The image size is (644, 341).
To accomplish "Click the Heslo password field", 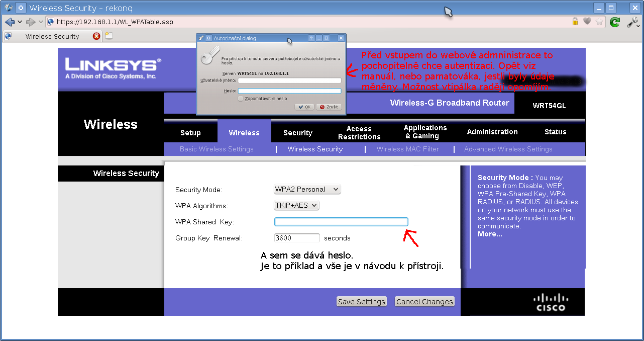I will point(290,91).
